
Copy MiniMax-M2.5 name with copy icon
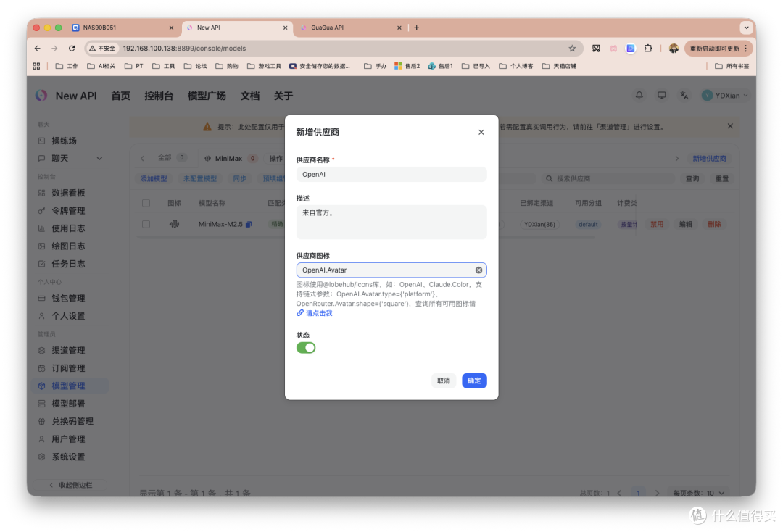tap(249, 224)
